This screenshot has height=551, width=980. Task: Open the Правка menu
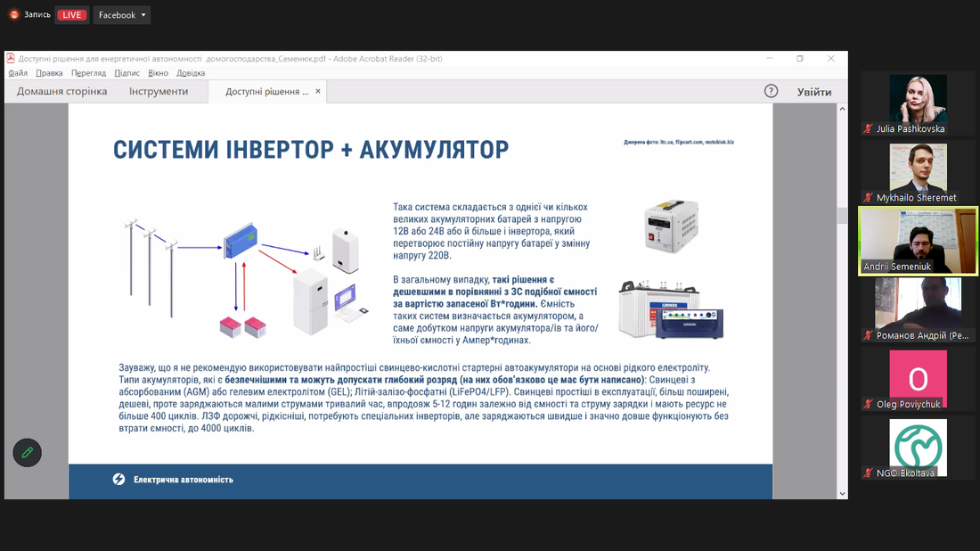[x=49, y=73]
